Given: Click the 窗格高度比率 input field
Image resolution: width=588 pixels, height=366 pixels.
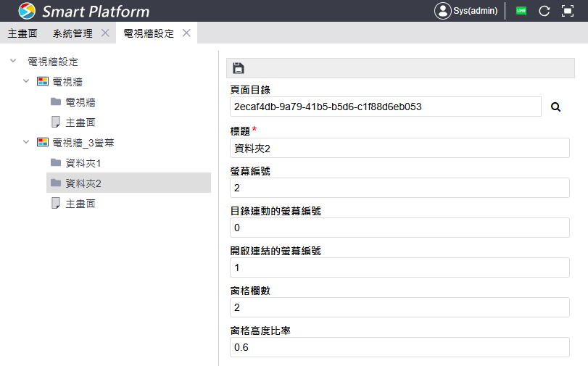Looking at the screenshot, I should pyautogui.click(x=399, y=348).
